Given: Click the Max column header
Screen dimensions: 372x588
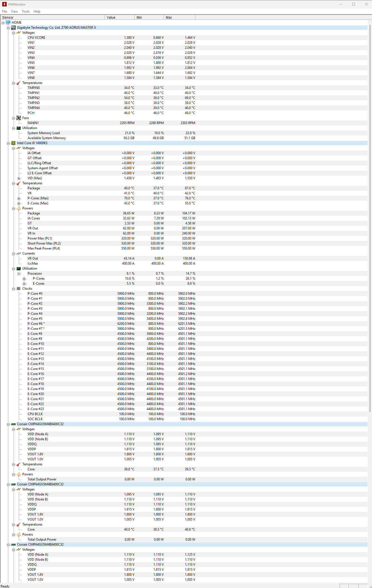Looking at the screenshot, I should click(179, 17).
